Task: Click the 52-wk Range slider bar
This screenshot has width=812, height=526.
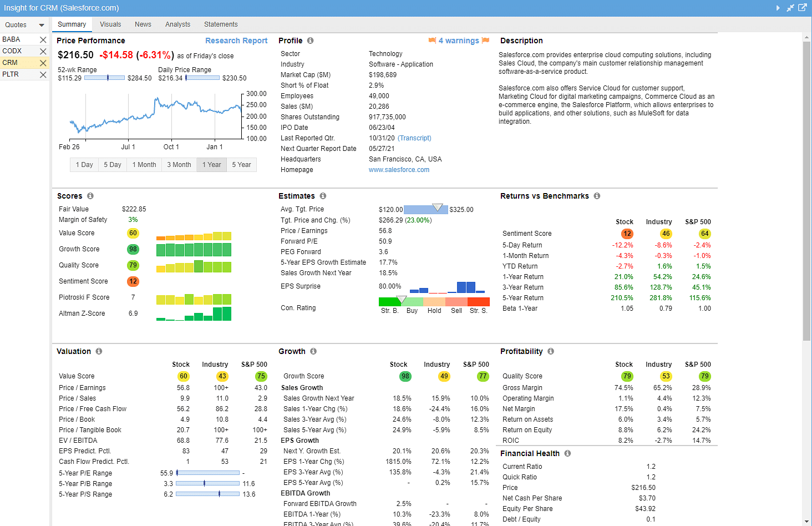Action: click(x=104, y=78)
